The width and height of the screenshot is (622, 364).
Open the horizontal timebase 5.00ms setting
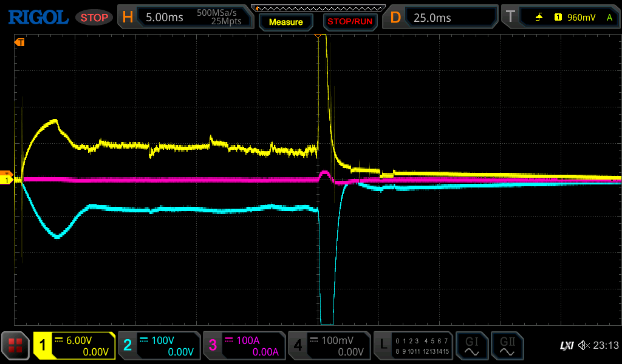pyautogui.click(x=185, y=18)
